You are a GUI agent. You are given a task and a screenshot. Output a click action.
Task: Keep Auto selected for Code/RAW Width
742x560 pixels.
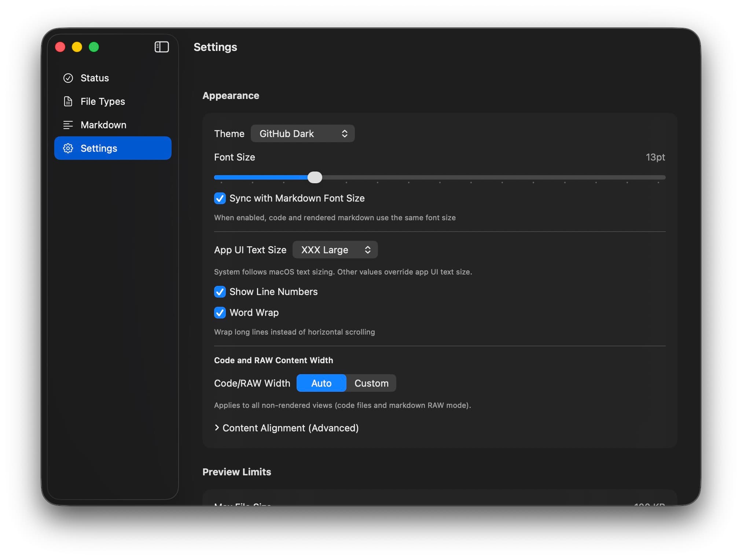321,383
